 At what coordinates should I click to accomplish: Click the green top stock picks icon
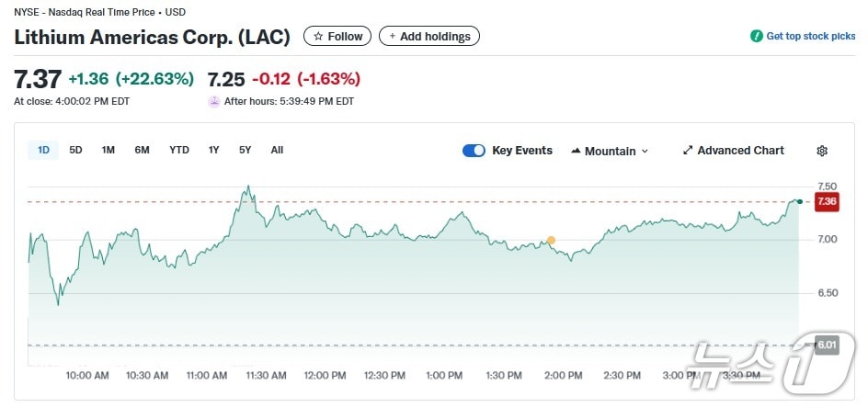point(757,37)
